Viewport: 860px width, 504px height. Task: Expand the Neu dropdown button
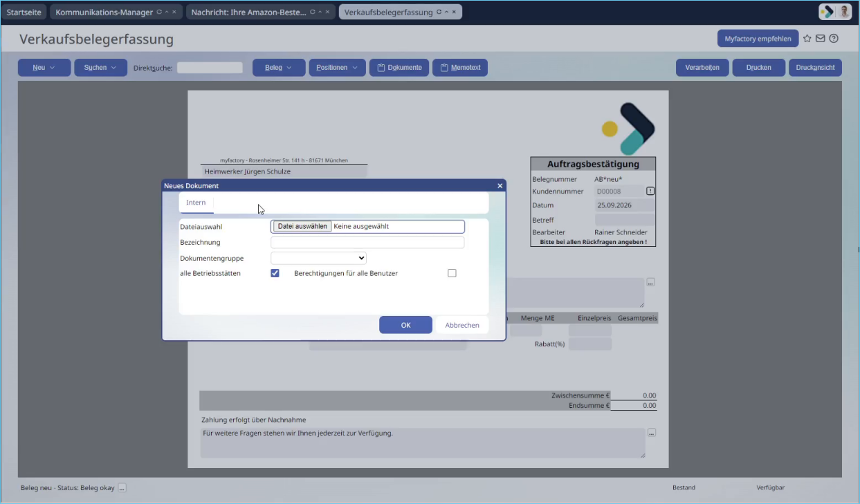pyautogui.click(x=44, y=68)
